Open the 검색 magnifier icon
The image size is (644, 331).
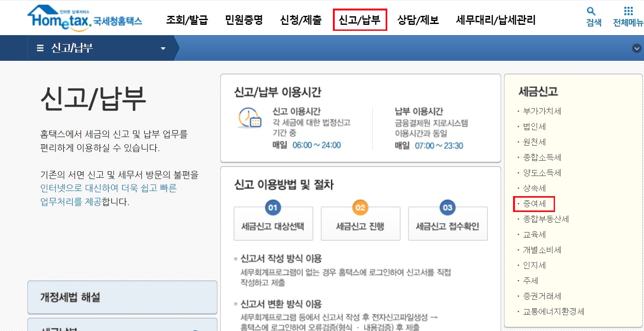coord(591,11)
